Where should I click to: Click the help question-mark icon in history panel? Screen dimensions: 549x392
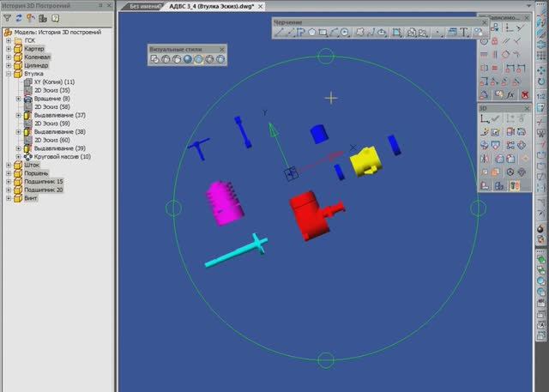(x=55, y=18)
